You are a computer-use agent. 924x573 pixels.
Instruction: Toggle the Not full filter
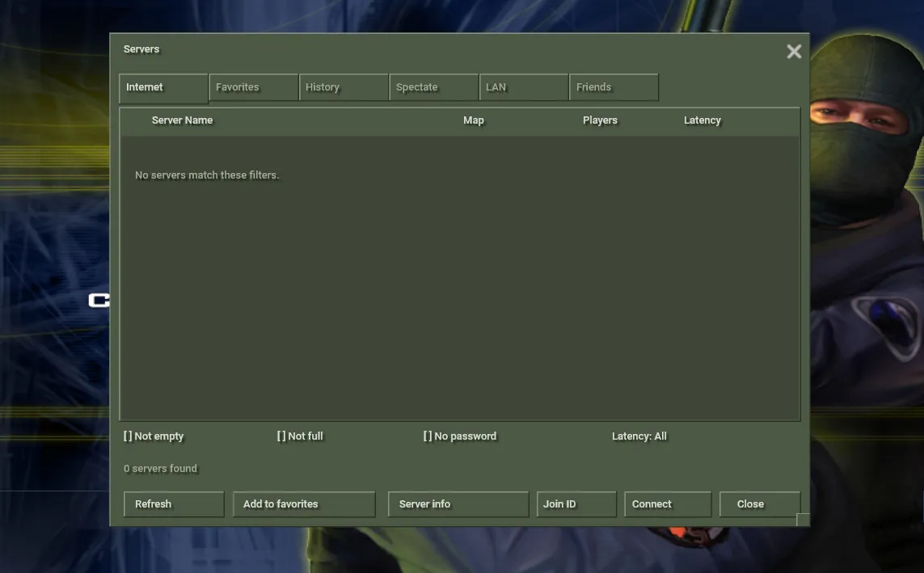coord(300,436)
